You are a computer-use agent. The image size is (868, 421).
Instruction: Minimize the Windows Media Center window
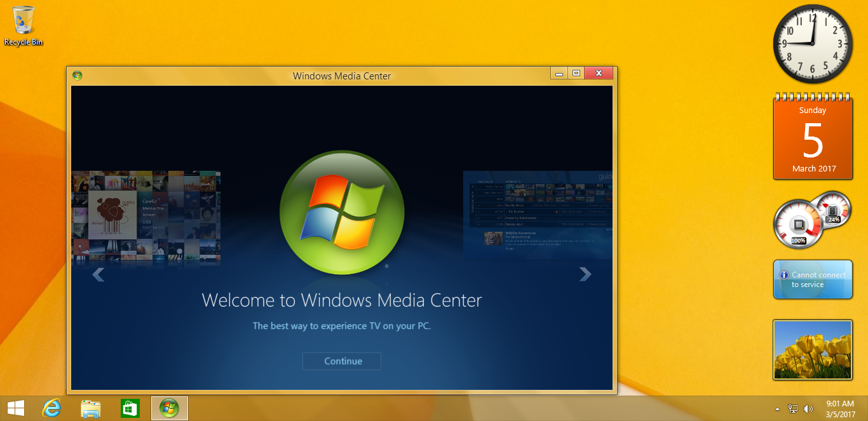[x=559, y=73]
